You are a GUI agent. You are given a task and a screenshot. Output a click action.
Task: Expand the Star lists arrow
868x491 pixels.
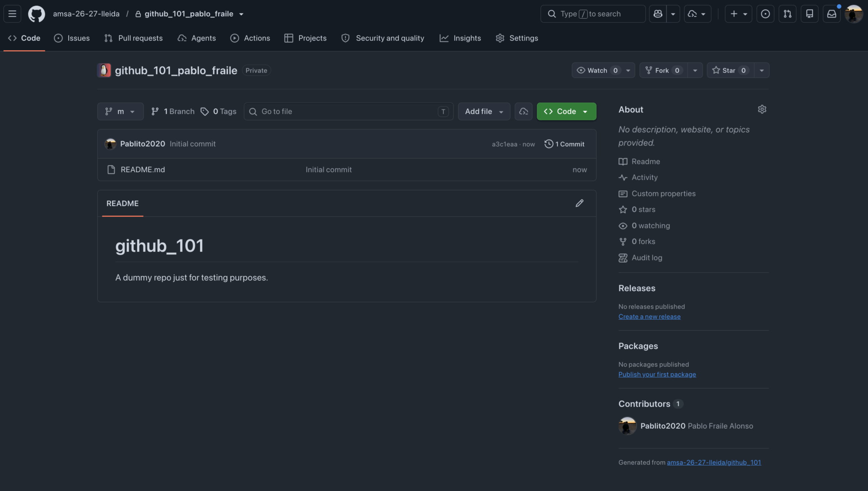[x=762, y=70]
